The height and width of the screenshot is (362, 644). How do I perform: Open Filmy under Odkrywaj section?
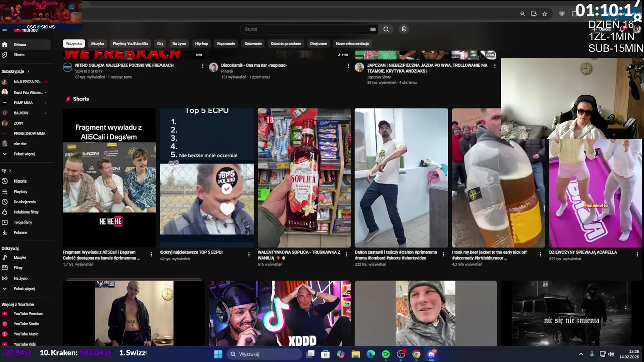(25, 268)
